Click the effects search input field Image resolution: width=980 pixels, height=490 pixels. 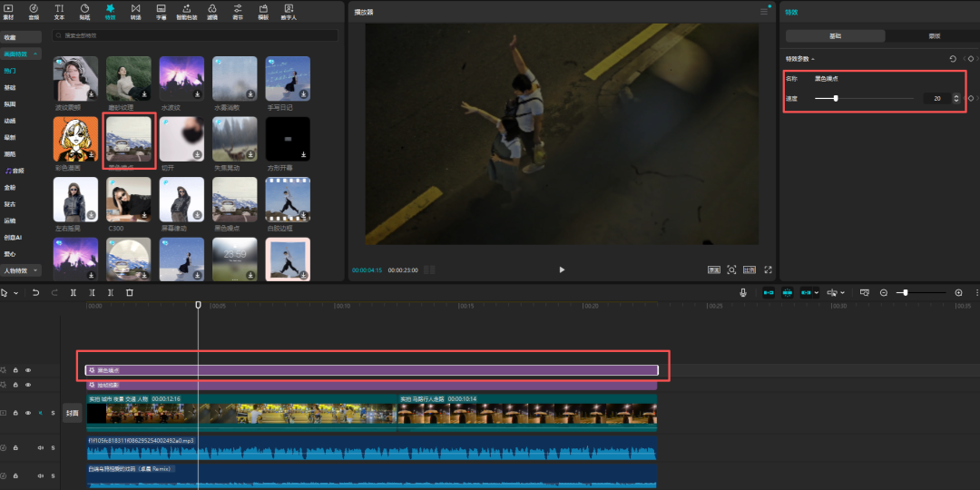195,35
